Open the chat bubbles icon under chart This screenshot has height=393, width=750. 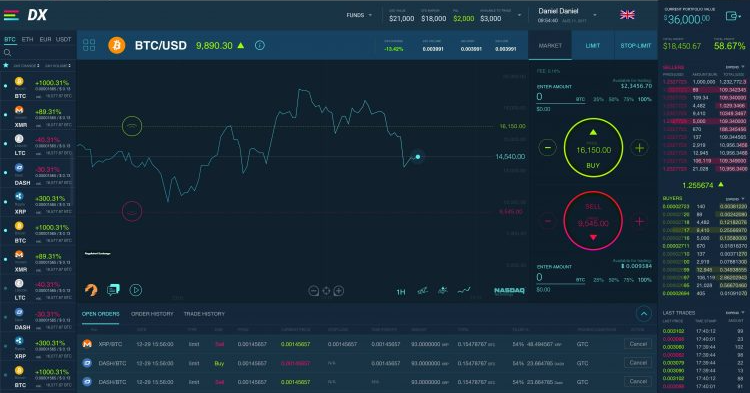tap(113, 290)
